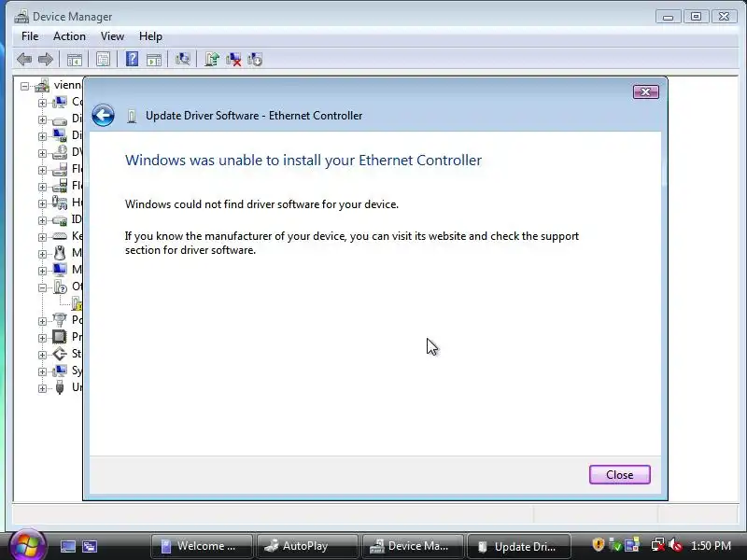747x560 pixels.
Task: Open the File menu
Action: point(30,36)
